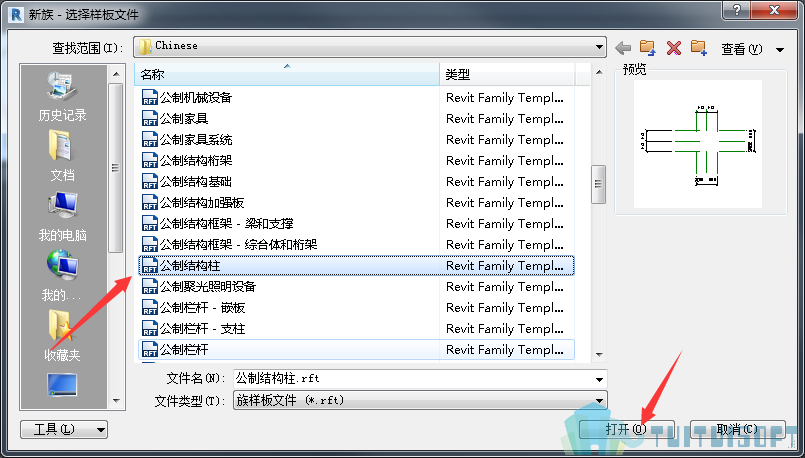The image size is (805, 458).
Task: Click the places sidebar scrollbar thumb
Action: point(117,168)
